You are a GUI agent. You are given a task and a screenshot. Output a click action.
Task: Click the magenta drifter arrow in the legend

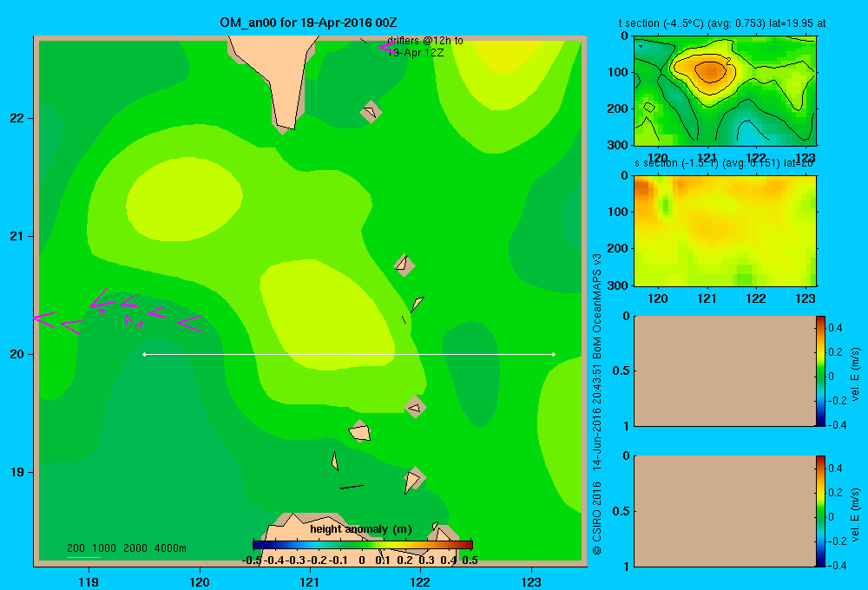click(x=387, y=48)
